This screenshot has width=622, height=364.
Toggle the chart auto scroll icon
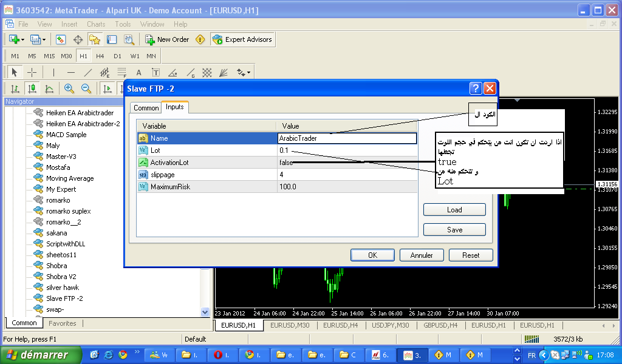pyautogui.click(x=107, y=89)
